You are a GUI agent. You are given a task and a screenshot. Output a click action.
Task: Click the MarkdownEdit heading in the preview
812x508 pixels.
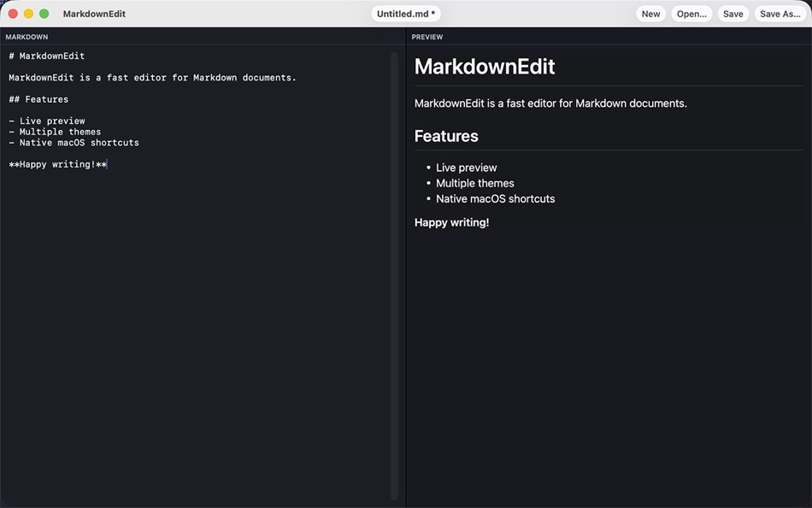485,66
